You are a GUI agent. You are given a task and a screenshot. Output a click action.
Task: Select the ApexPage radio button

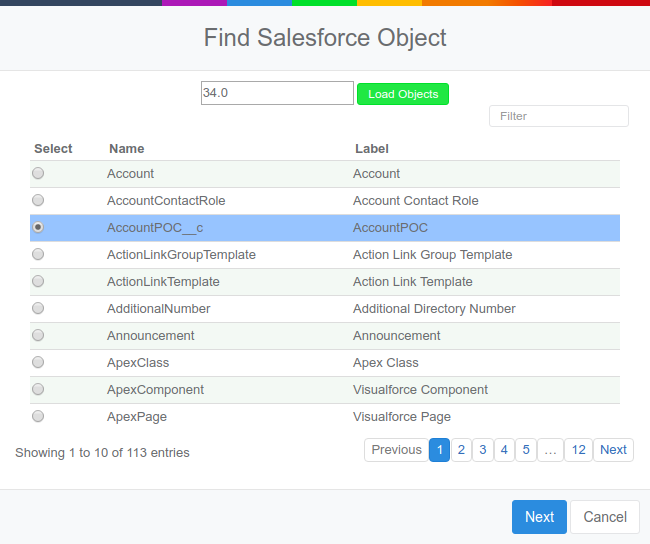pyautogui.click(x=38, y=416)
